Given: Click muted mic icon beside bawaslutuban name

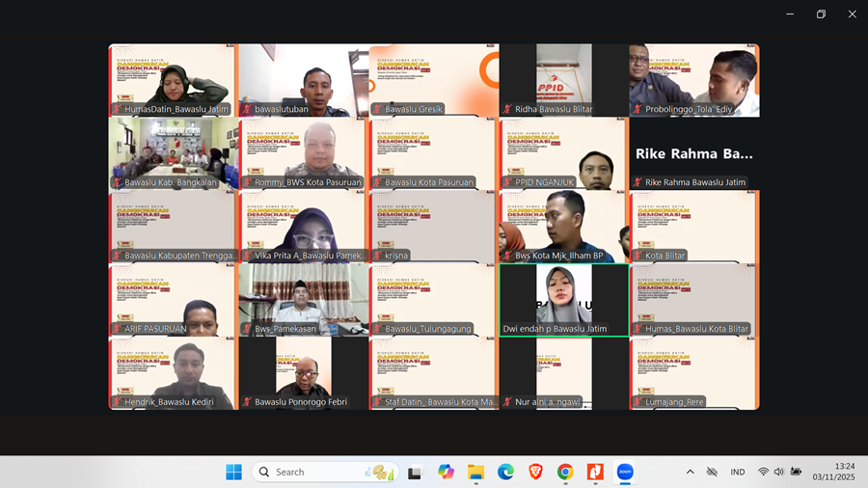Looking at the screenshot, I should [248, 109].
